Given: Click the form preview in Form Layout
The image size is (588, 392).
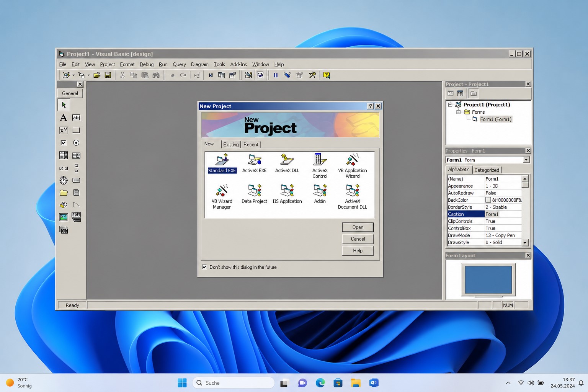Looking at the screenshot, I should tap(488, 279).
